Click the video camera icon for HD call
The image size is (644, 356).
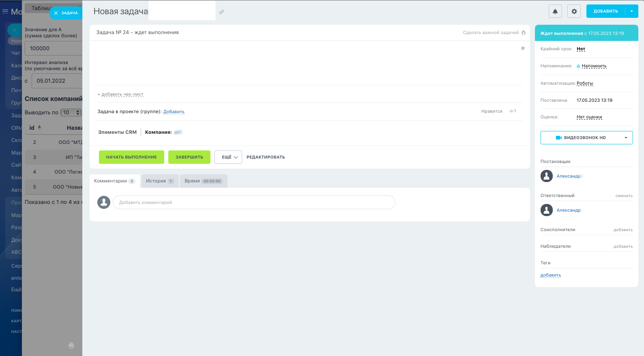click(x=559, y=138)
